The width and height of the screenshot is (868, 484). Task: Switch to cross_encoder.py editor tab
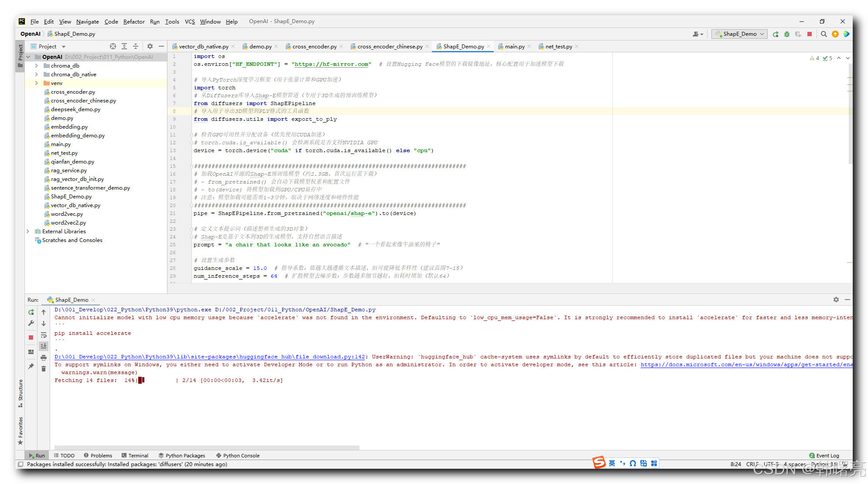[314, 47]
